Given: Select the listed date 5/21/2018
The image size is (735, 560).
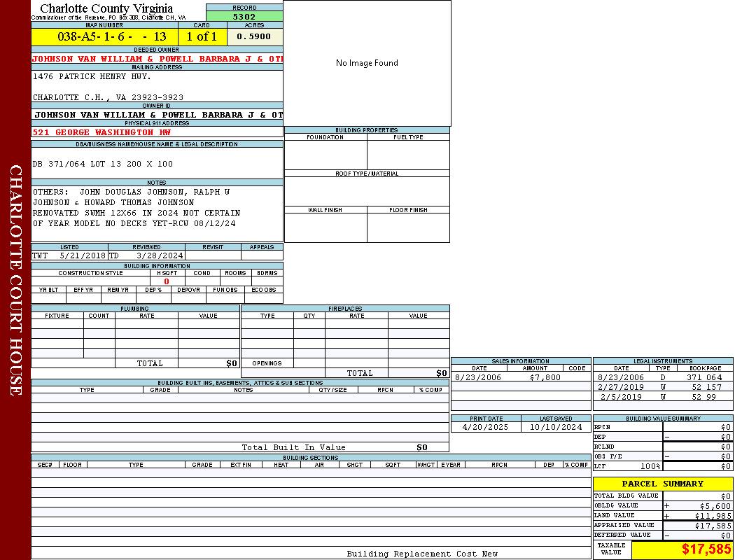Looking at the screenshot, I should click(82, 255).
